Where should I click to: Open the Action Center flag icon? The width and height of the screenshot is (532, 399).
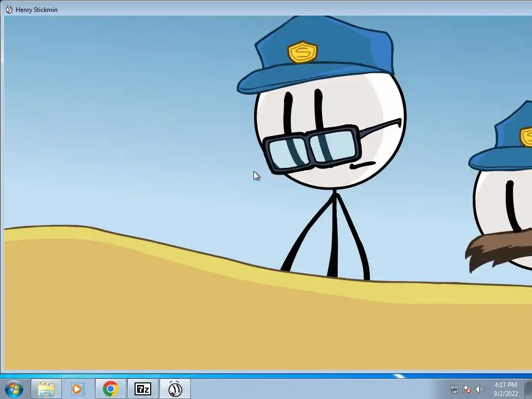467,389
